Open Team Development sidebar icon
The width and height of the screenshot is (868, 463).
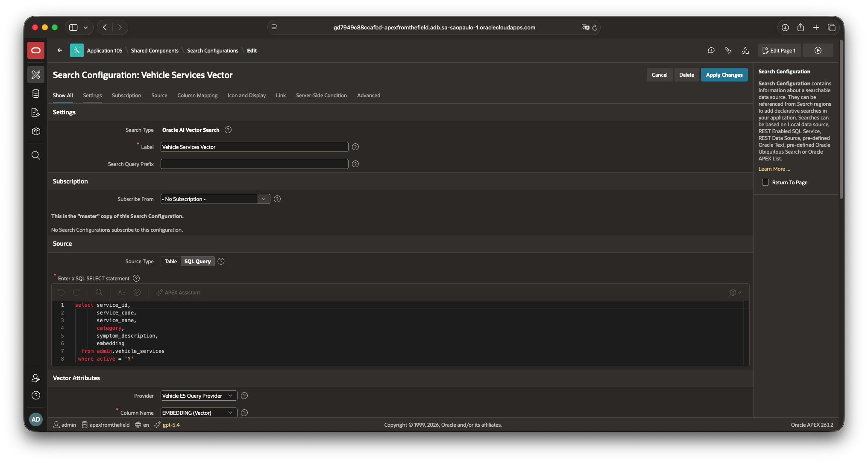click(36, 112)
